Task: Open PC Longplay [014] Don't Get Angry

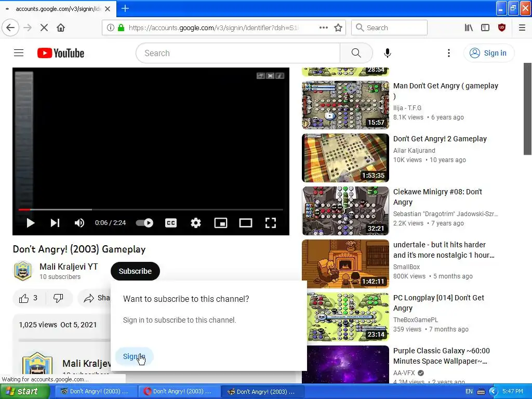Action: click(x=438, y=303)
